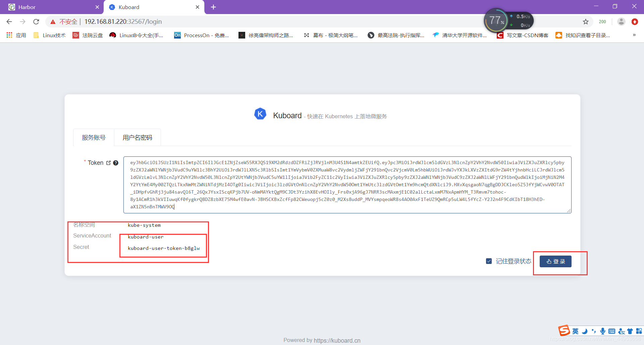Open the 写文章-CSDN博客 bookmark
The height and width of the screenshot is (345, 644).
pyautogui.click(x=523, y=35)
